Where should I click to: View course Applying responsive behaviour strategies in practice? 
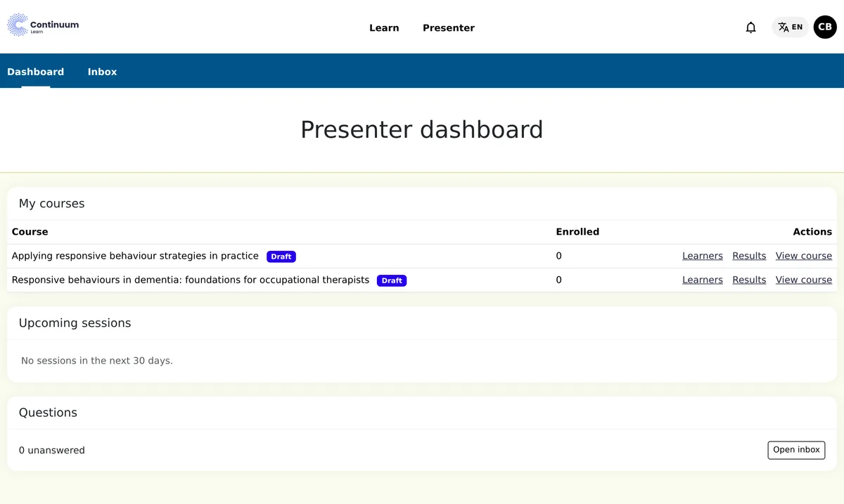(x=804, y=256)
